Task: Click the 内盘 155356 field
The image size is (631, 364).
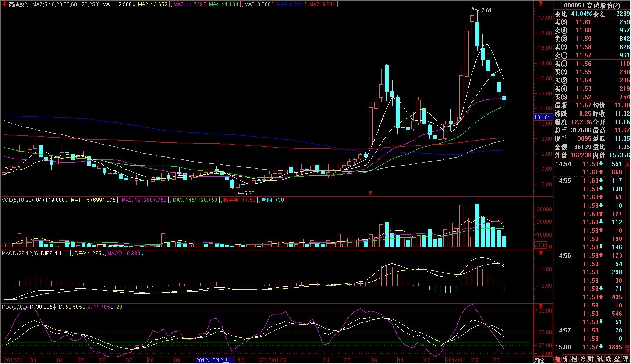Action: (612, 155)
